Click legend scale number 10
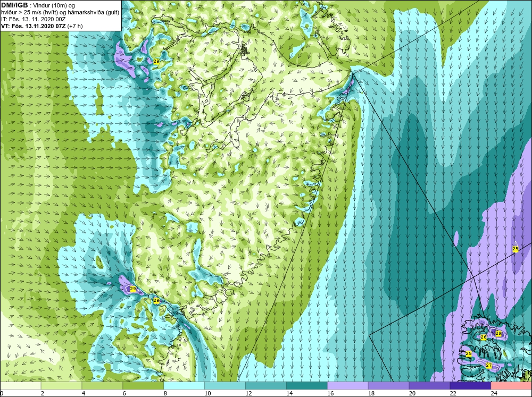The image size is (532, 397). (207, 393)
